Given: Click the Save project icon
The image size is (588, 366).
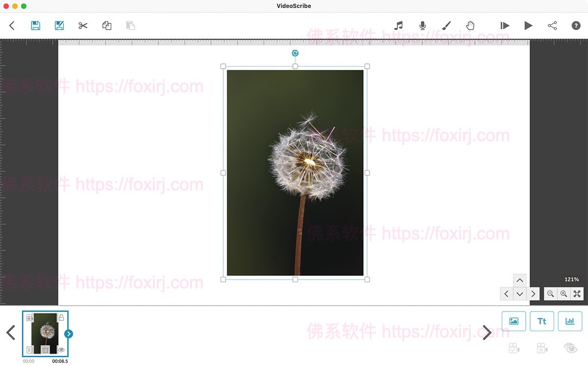Looking at the screenshot, I should coord(36,26).
